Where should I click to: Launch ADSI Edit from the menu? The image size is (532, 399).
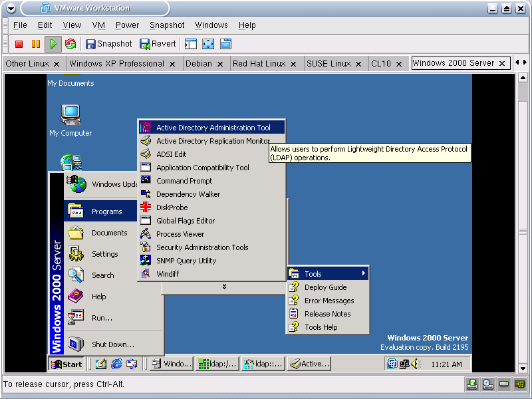point(212,154)
